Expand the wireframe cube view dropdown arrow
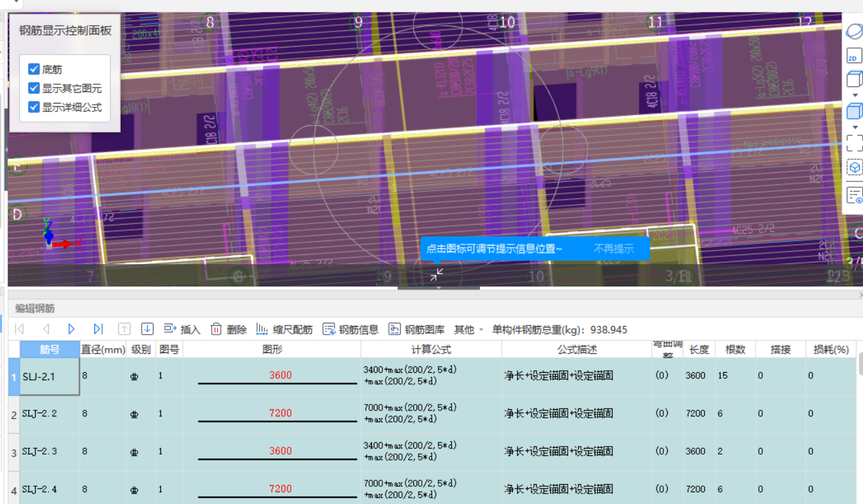Image resolution: width=863 pixels, height=504 pixels. (855, 96)
